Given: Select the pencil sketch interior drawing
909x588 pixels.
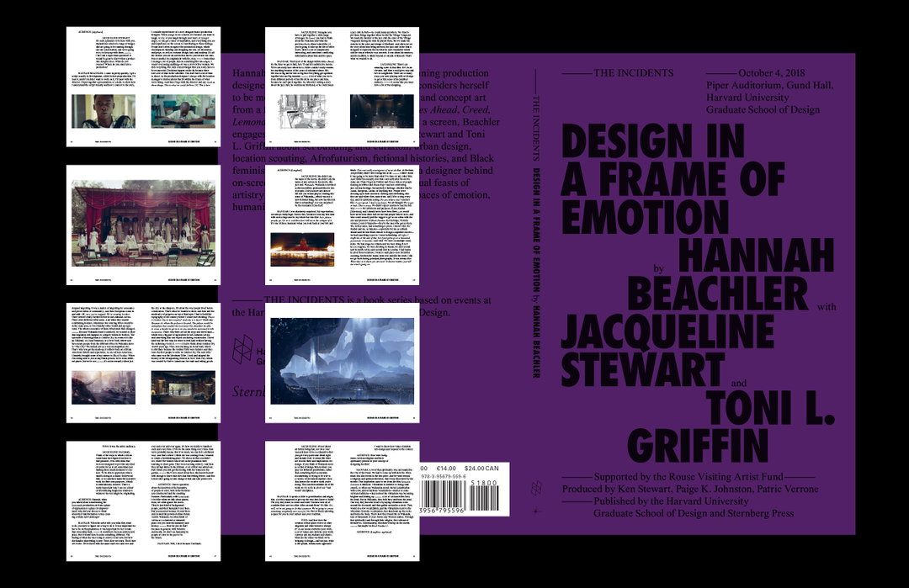Looking at the screenshot, I should (302, 111).
